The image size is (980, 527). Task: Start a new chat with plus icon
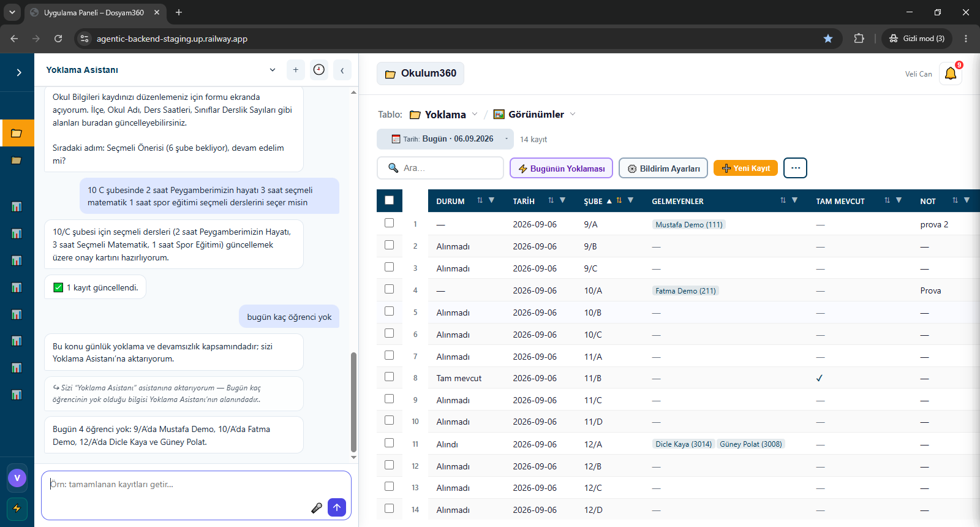pos(296,70)
